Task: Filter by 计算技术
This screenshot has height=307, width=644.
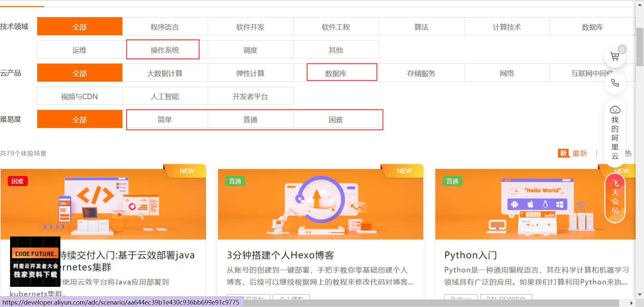Action: pos(507,27)
